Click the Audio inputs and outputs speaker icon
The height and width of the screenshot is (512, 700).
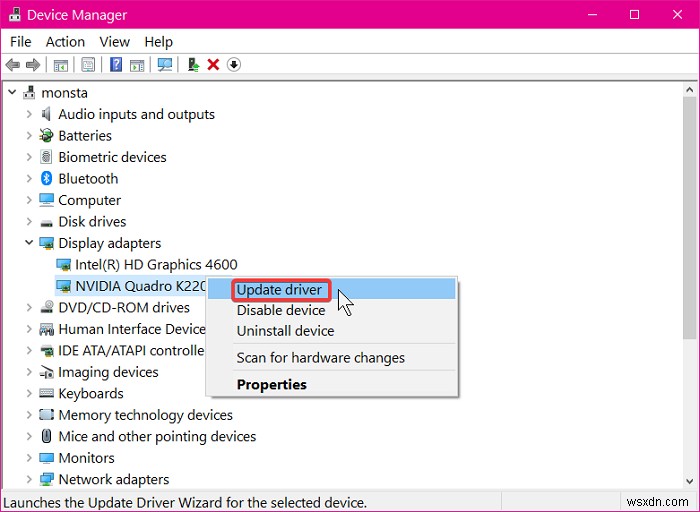tap(46, 114)
